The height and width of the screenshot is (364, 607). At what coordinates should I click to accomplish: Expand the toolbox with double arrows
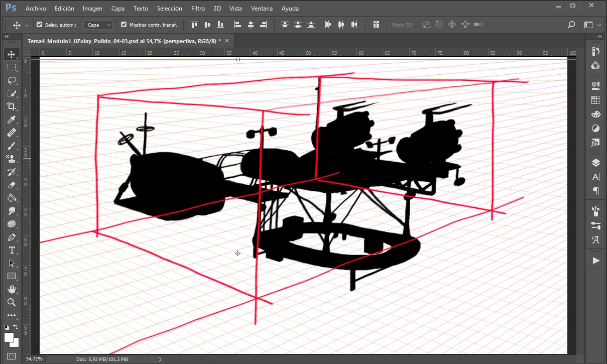pos(6,37)
